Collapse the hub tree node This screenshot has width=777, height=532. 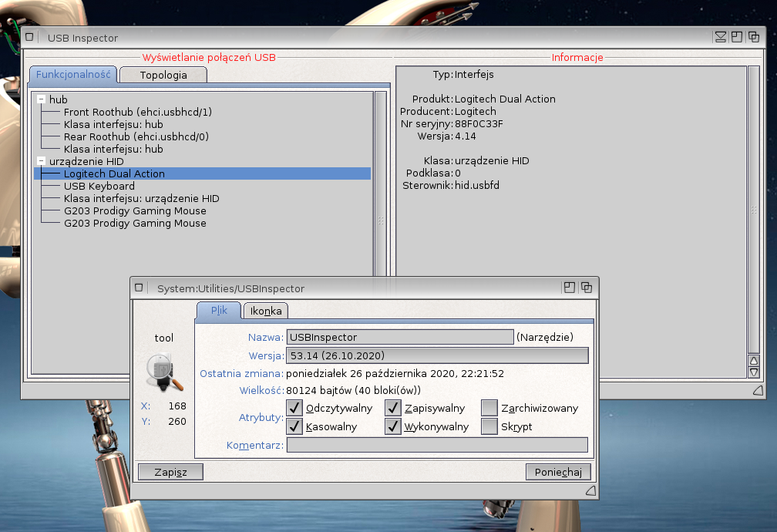(42, 99)
